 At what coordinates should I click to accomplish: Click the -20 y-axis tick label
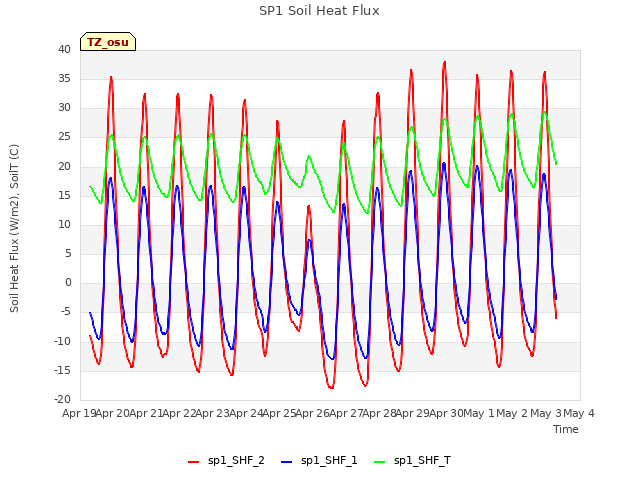pos(62,399)
